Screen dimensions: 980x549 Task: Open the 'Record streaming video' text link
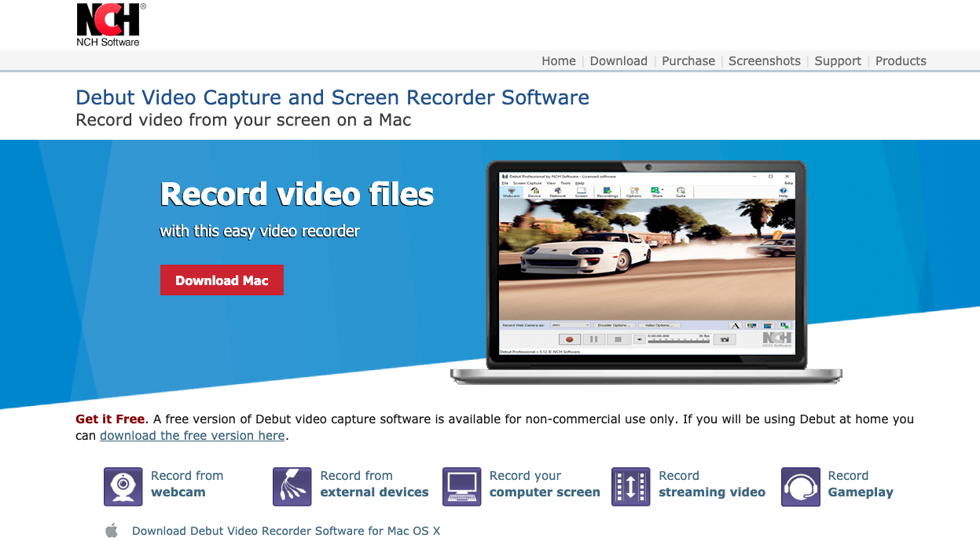712,484
